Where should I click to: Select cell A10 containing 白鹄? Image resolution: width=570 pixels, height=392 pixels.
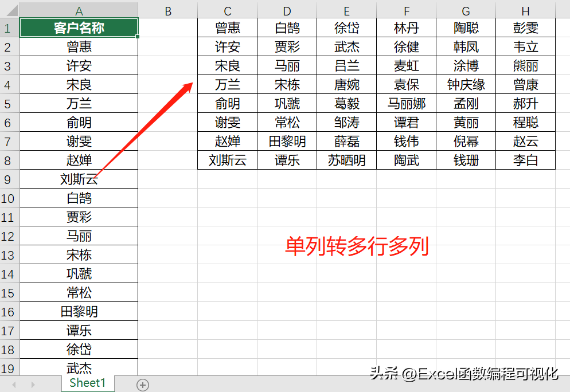click(79, 198)
